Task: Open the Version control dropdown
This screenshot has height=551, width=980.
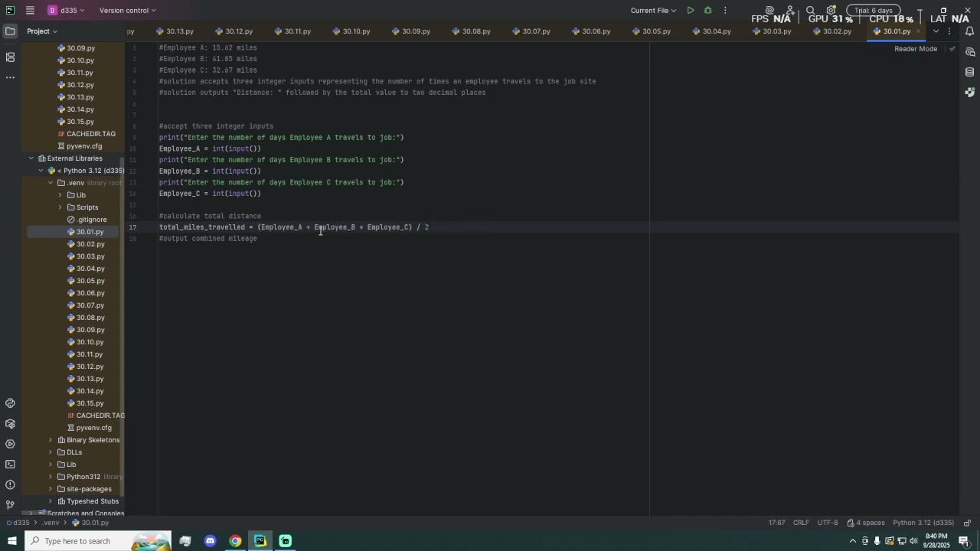Action: point(127,11)
